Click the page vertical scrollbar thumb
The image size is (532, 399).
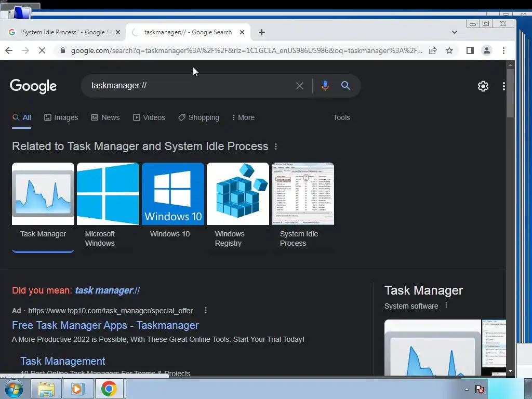pyautogui.click(x=510, y=93)
